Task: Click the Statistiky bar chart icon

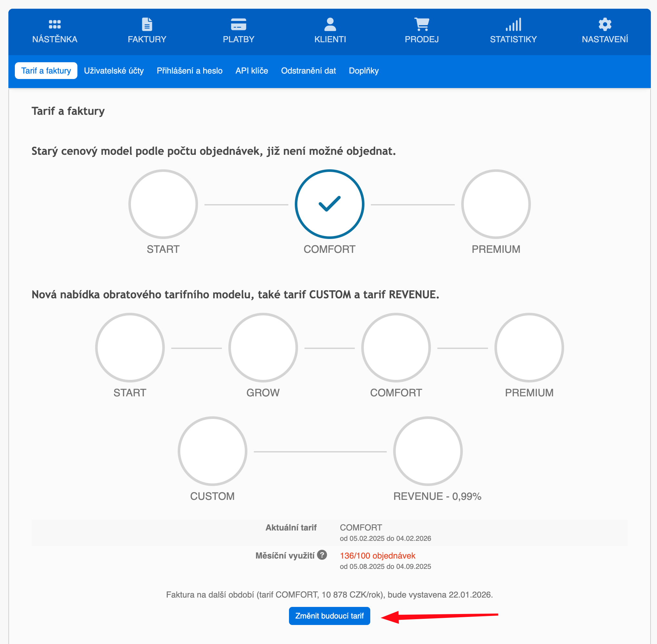Action: [x=513, y=25]
